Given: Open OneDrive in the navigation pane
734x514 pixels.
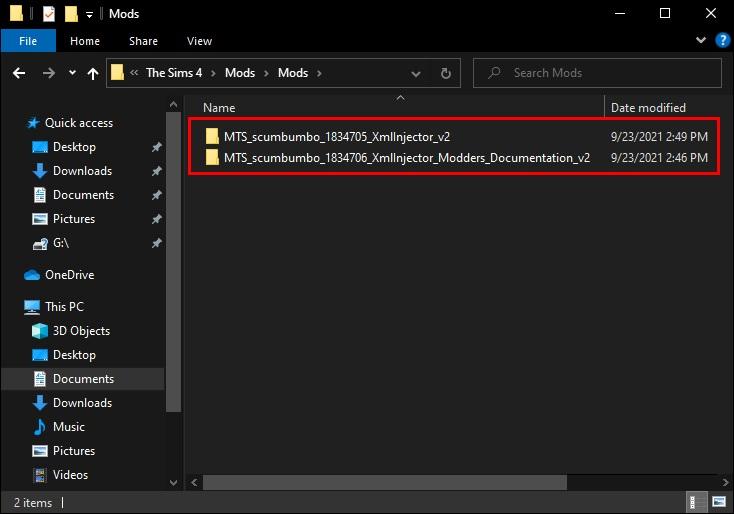Looking at the screenshot, I should (69, 275).
